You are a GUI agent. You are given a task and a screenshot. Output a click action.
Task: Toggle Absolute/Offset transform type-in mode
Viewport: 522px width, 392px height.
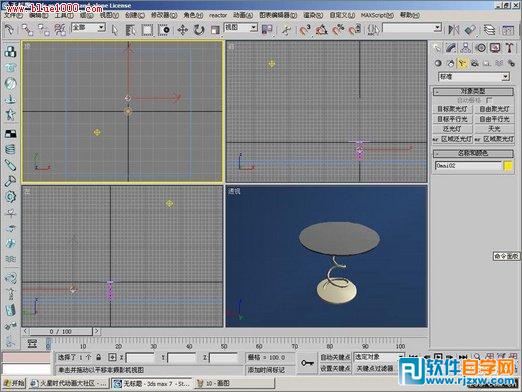112,357
